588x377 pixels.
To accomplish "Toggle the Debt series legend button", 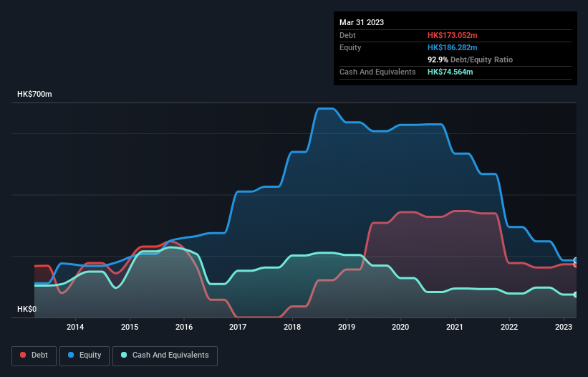I will (34, 355).
